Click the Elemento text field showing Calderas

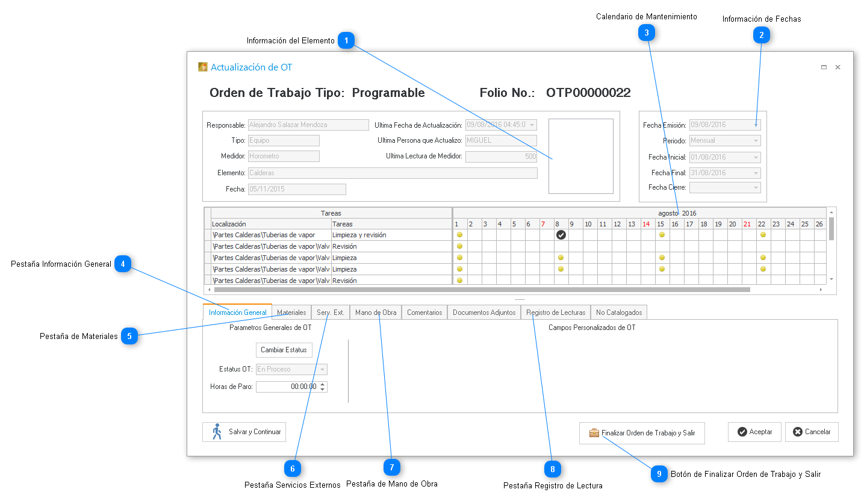(393, 173)
